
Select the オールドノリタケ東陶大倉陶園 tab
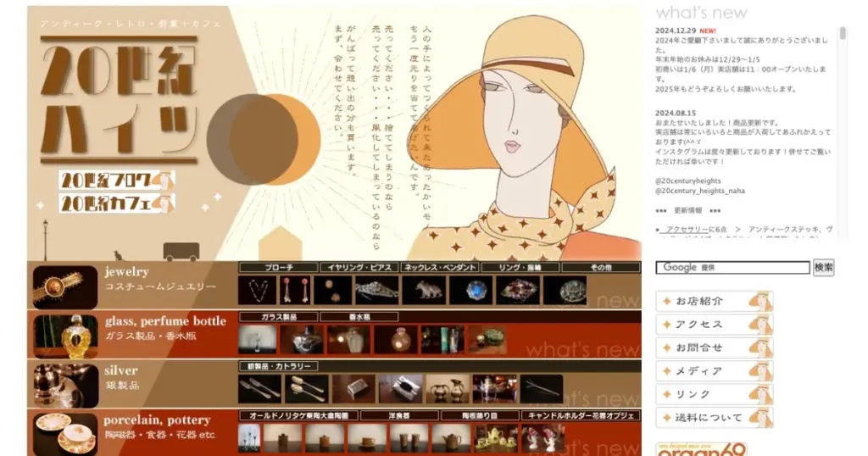click(299, 415)
